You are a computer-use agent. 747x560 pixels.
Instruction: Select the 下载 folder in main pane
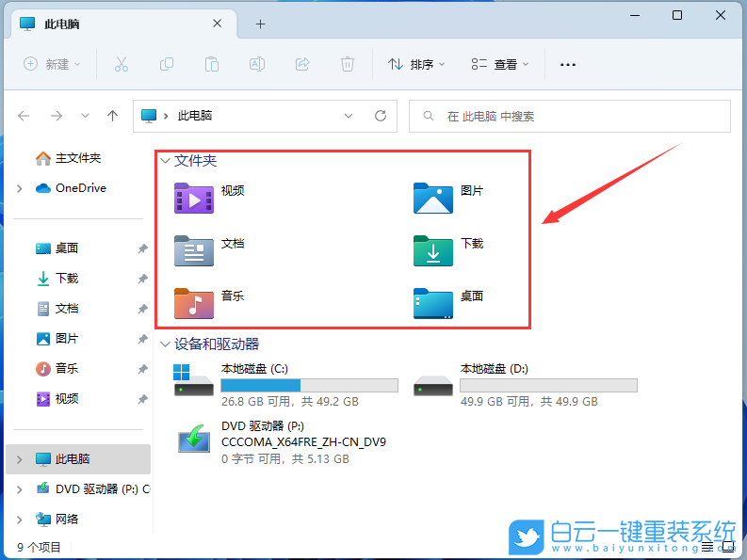(x=448, y=250)
